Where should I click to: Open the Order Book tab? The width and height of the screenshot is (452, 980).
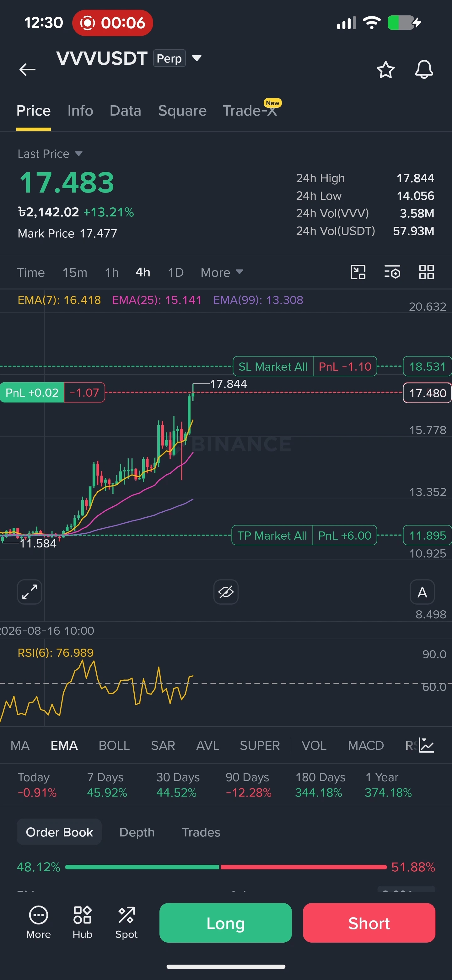(59, 832)
